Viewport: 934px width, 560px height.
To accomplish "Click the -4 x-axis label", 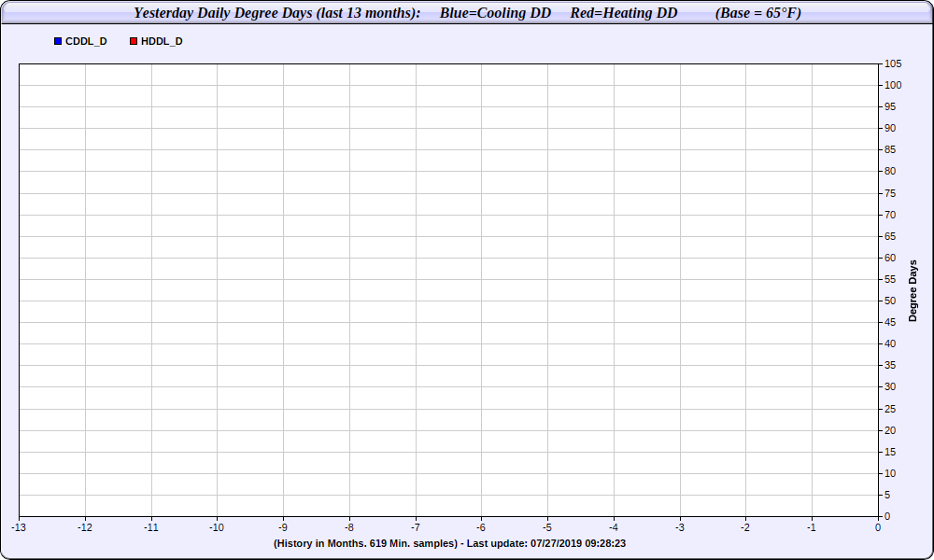I will coord(614,527).
